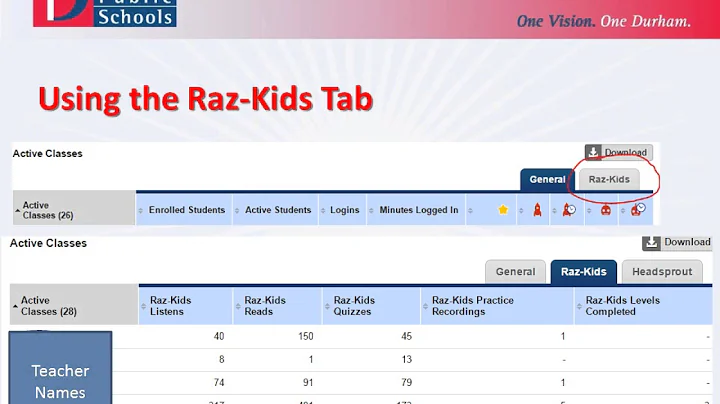Click Practice Recordings value 1 in the 40-listens row
The image size is (720, 404).
pos(562,337)
